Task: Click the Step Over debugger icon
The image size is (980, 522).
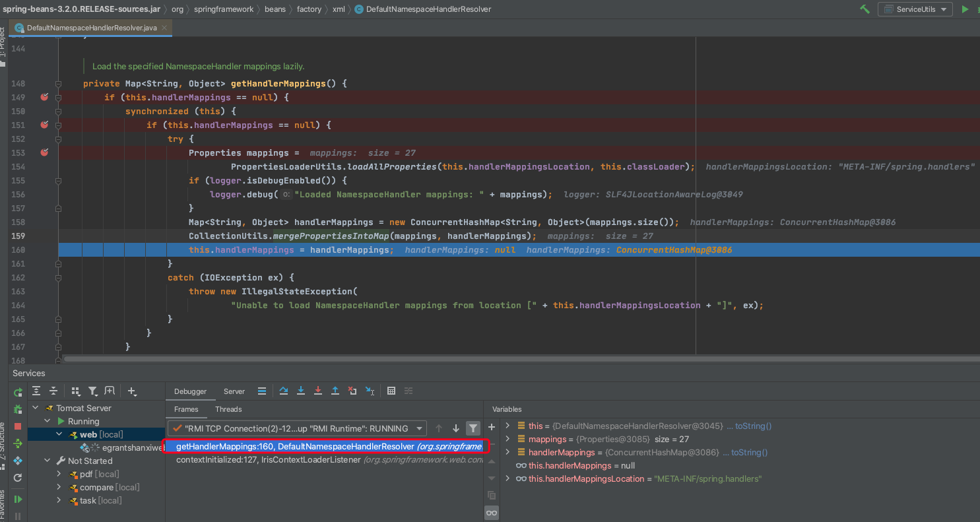Action: pyautogui.click(x=284, y=391)
